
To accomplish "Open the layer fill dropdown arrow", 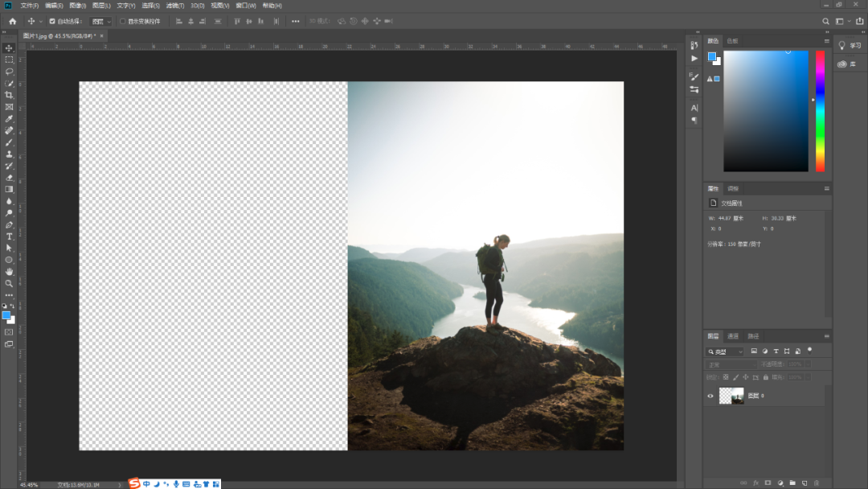I will tap(809, 377).
